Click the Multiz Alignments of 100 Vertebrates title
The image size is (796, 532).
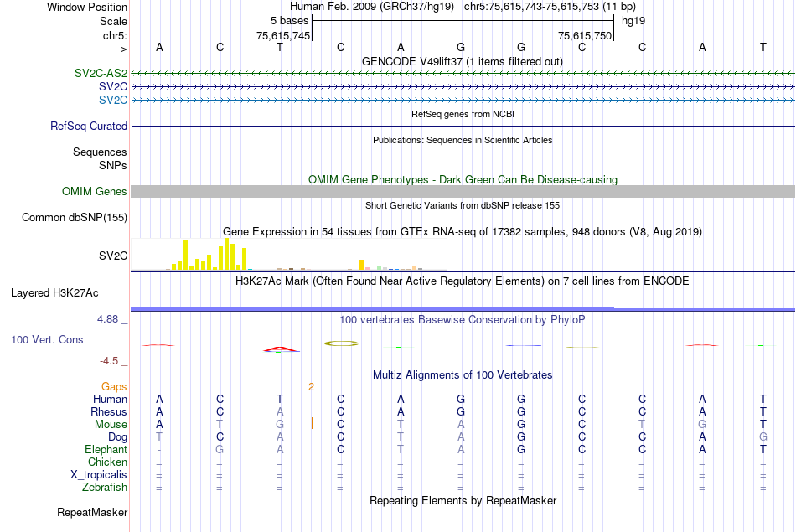(463, 375)
